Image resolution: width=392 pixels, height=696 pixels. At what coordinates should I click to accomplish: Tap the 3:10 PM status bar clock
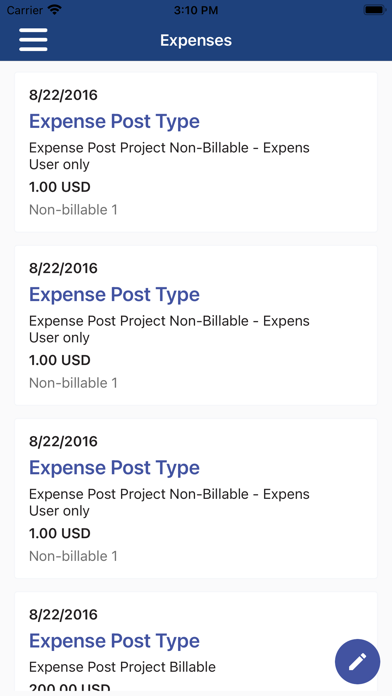[196, 10]
